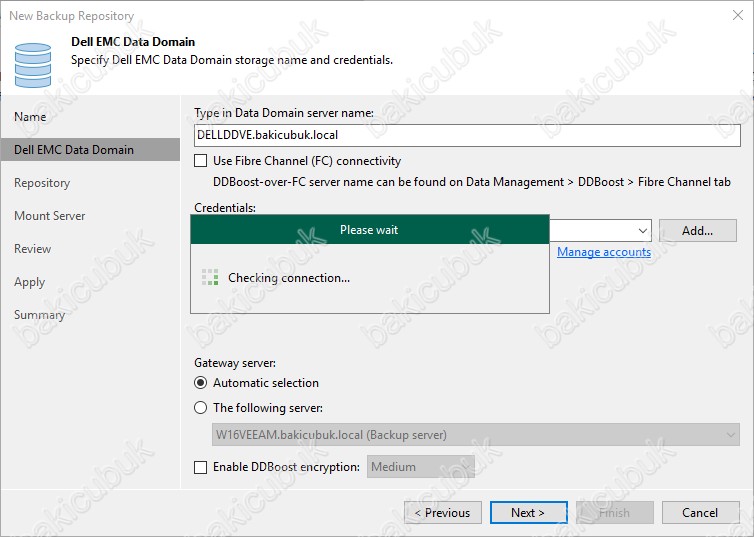Go to the Name wizard step

(30, 117)
